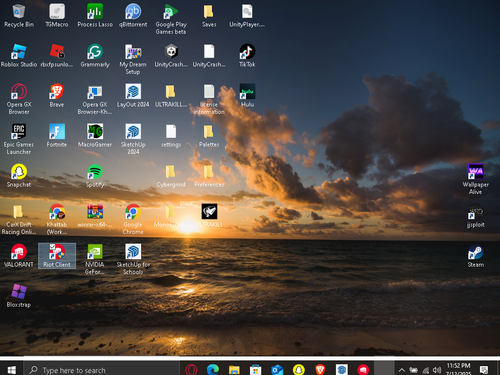
Task: Select the Grammarly desktop shortcut
Action: pyautogui.click(x=95, y=55)
